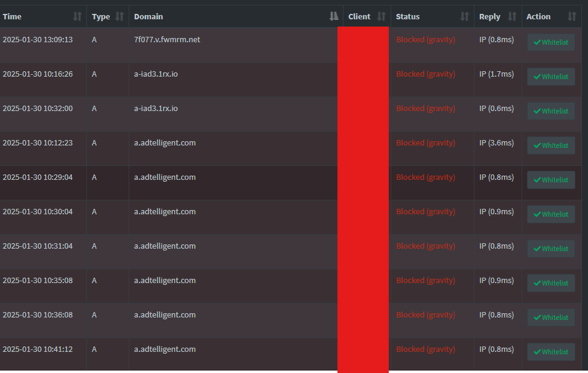Viewport: 588px width, 373px height.
Task: Sort by the Status column arrows icon
Action: 465,16
